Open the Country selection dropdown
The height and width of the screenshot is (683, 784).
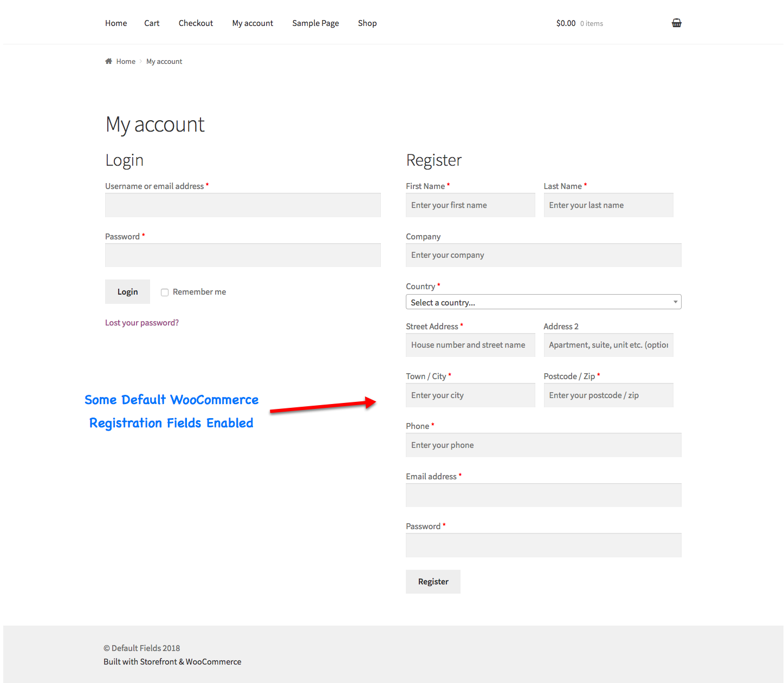coord(543,302)
